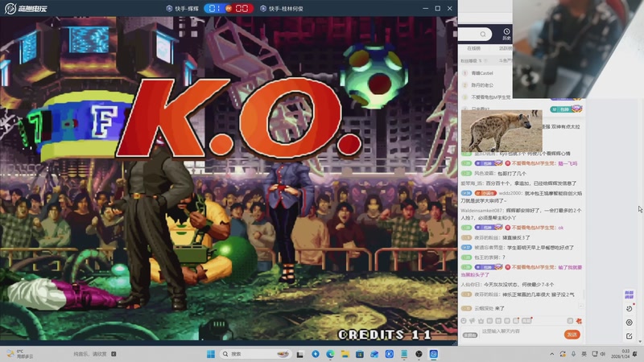644x362 pixels.
Task: Open the Windows Start menu
Action: (x=211, y=354)
